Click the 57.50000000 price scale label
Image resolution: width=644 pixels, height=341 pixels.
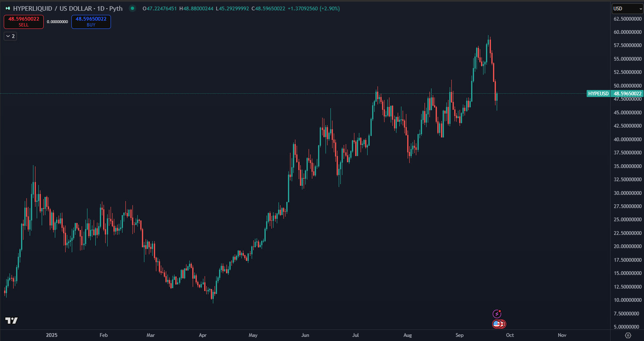tap(627, 45)
